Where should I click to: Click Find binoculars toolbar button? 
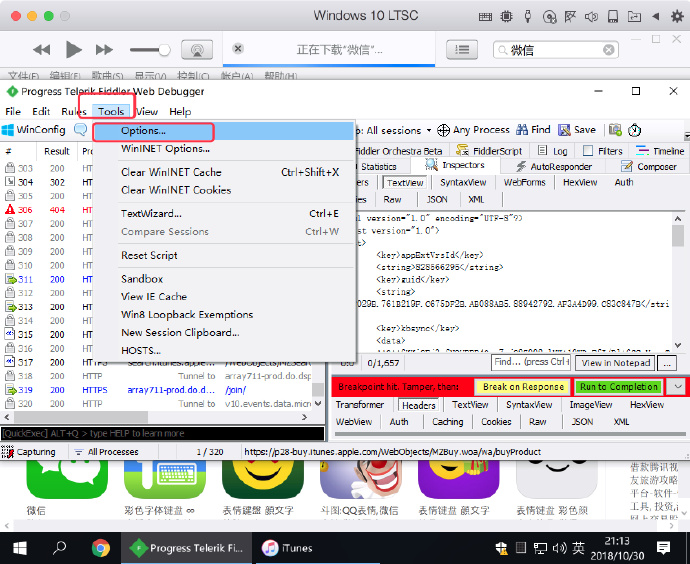tap(533, 130)
